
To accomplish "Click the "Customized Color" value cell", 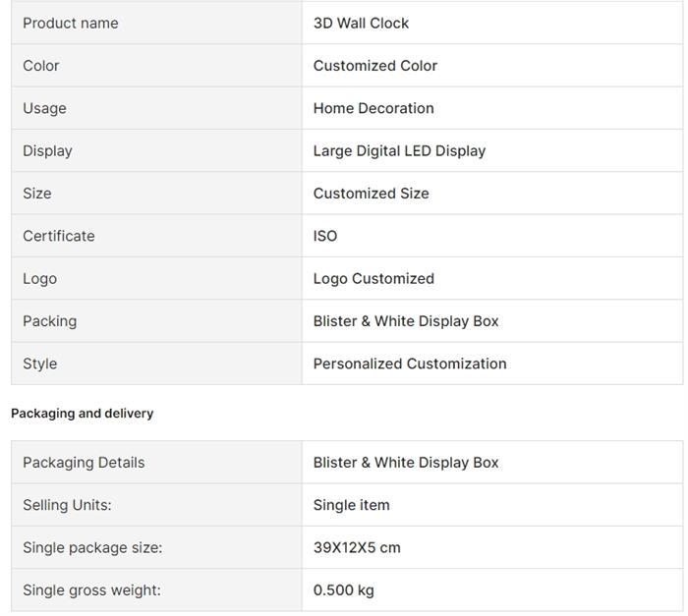I will (375, 66).
